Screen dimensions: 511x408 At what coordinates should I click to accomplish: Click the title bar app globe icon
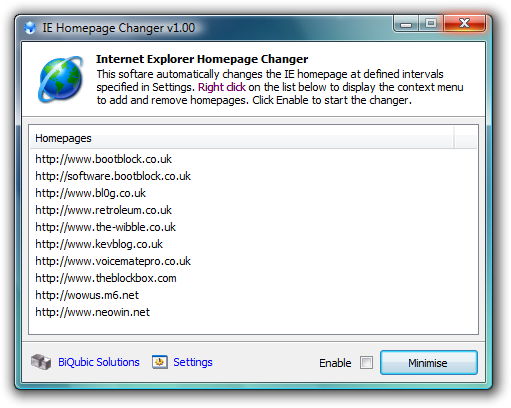(x=30, y=28)
